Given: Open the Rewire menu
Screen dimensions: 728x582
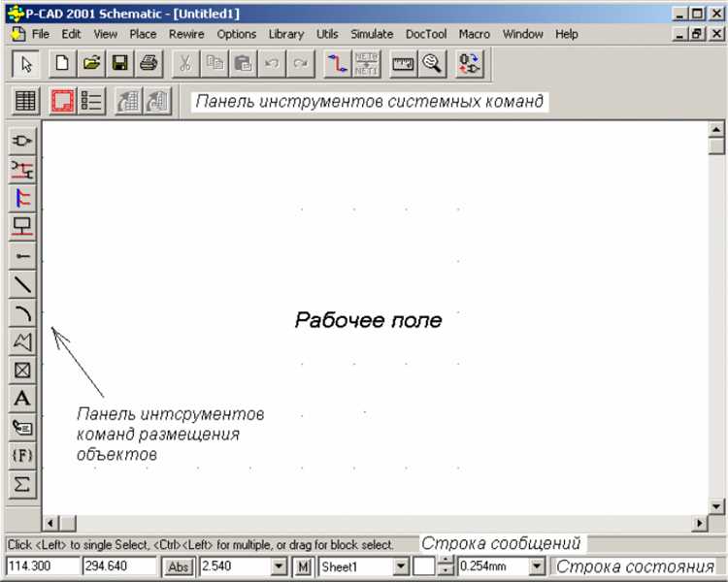Looking at the screenshot, I should pyautogui.click(x=186, y=34).
